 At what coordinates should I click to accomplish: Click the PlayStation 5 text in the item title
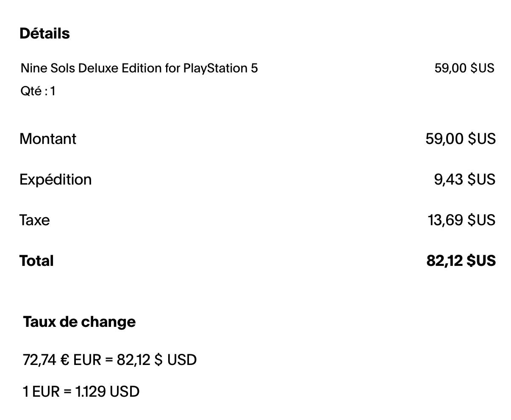click(220, 68)
